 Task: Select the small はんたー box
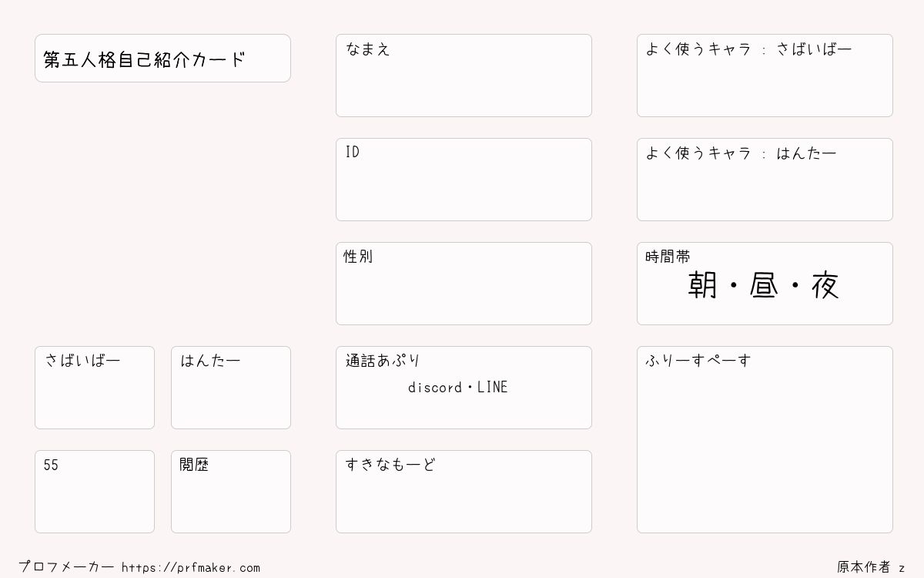[231, 388]
